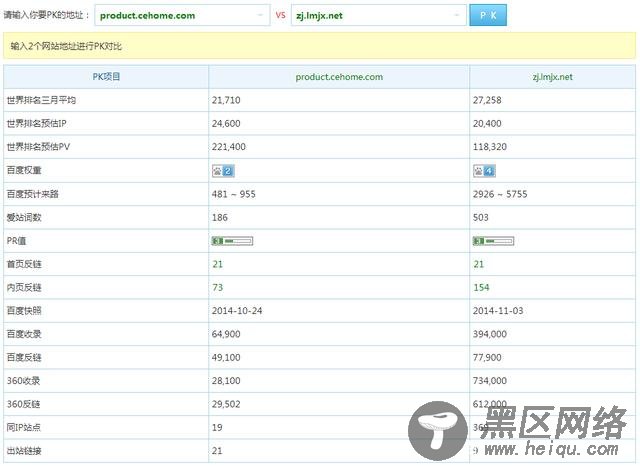Select the 百度反链 row label

tap(24, 357)
